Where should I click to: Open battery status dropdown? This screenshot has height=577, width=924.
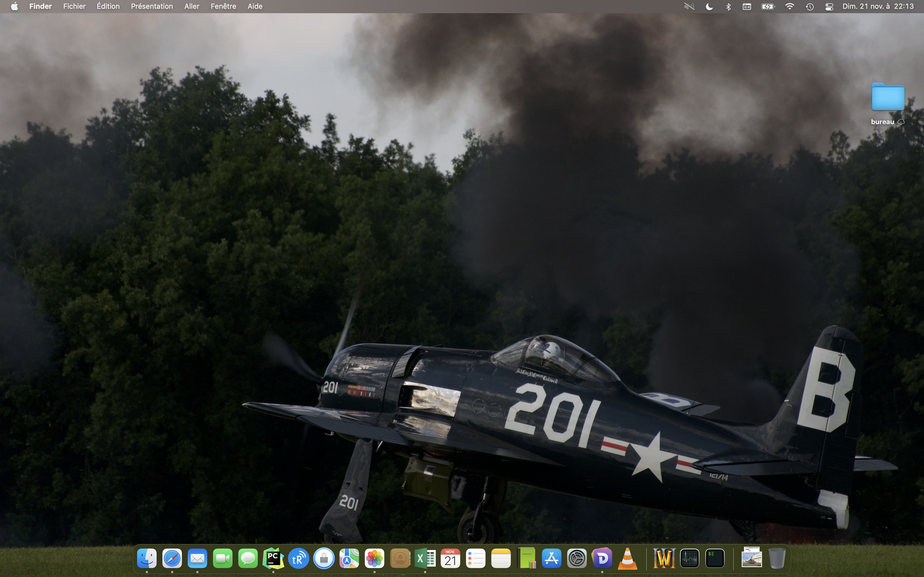(768, 7)
